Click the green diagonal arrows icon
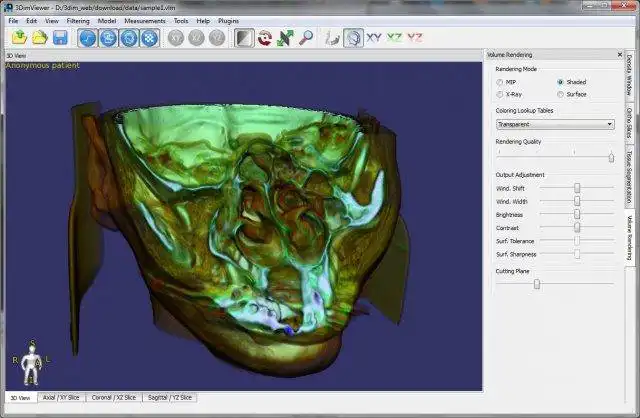 pos(285,38)
